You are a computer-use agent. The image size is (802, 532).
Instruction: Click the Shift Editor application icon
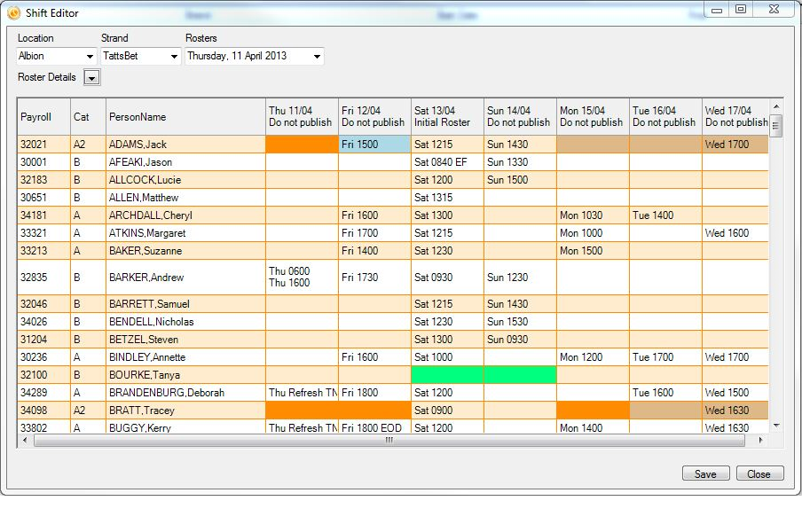pyautogui.click(x=12, y=13)
